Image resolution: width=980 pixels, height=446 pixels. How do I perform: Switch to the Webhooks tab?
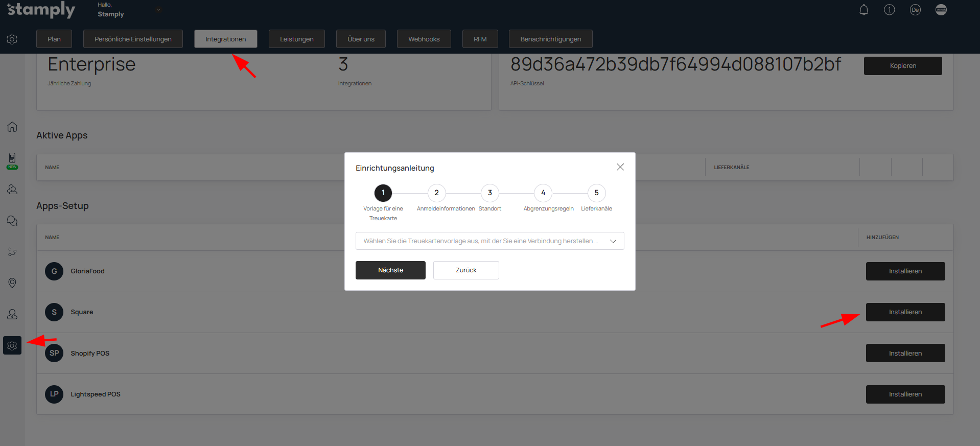coord(424,39)
